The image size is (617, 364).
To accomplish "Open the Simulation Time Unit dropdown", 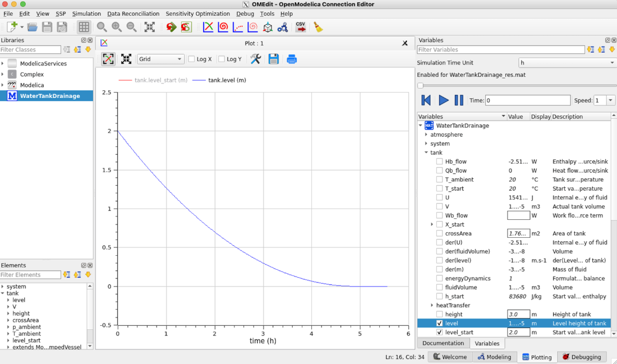I will point(567,63).
